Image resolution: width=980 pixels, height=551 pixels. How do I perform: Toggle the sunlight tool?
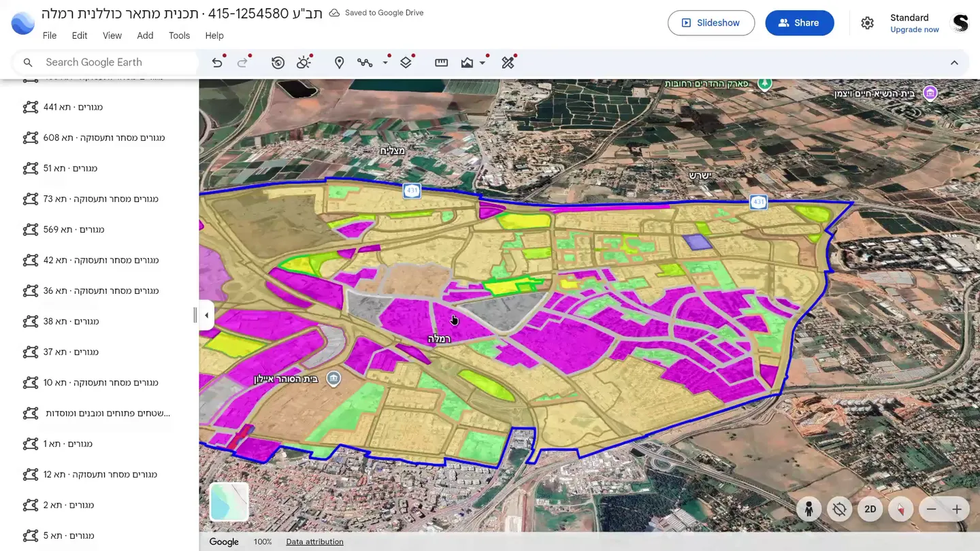click(304, 63)
